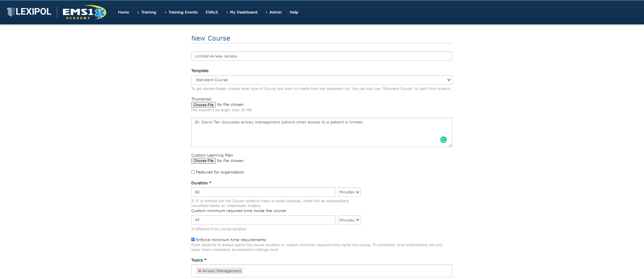
Task: Open Help in navigation bar
Action: (x=294, y=12)
